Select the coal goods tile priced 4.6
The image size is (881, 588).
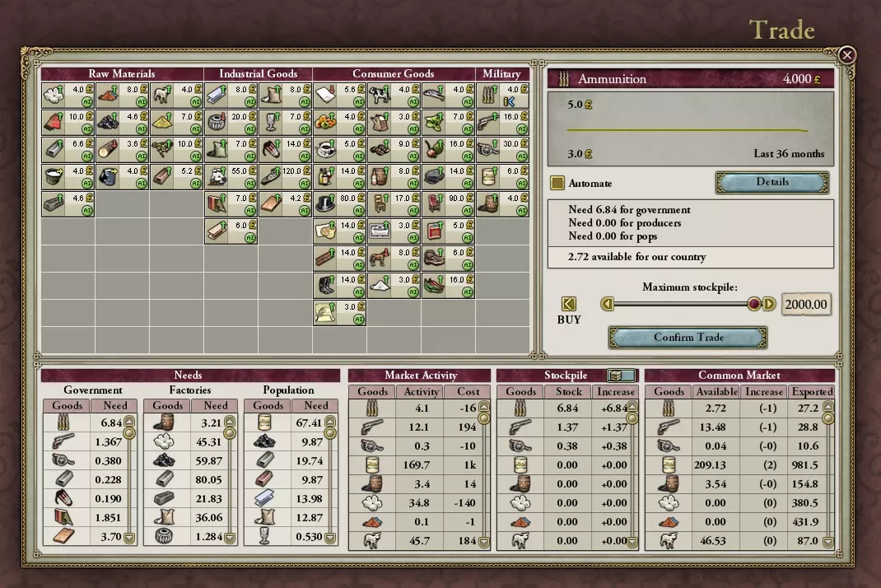(x=122, y=123)
